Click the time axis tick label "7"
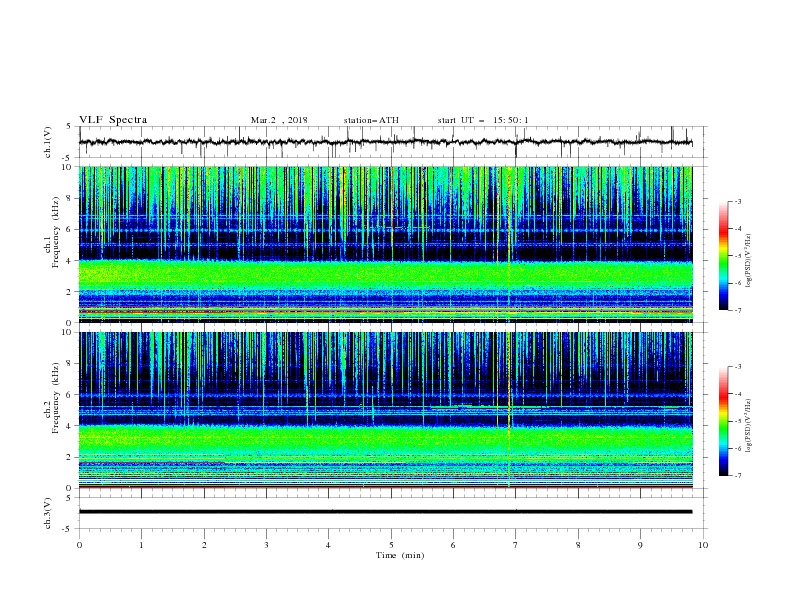The width and height of the screenshot is (792, 612). pos(516,545)
